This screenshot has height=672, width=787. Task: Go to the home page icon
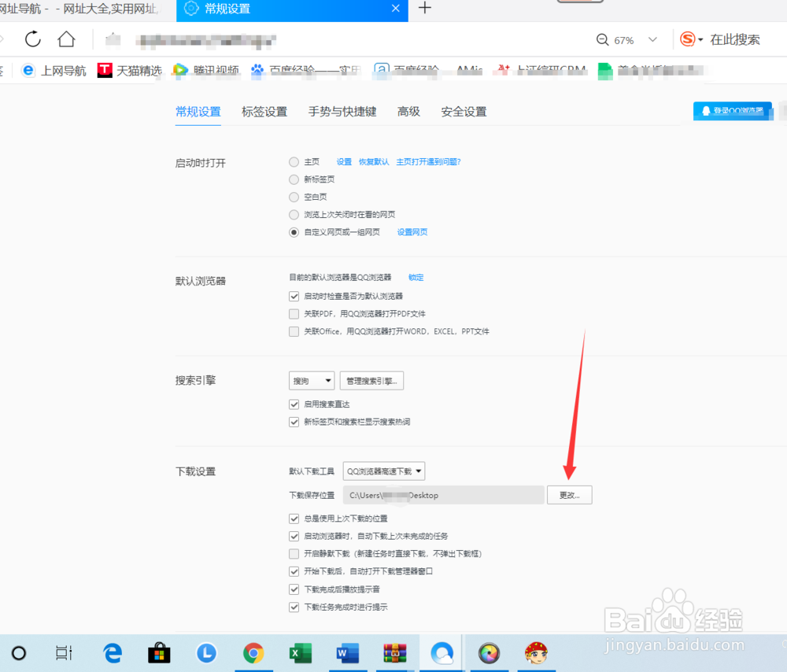coord(66,39)
